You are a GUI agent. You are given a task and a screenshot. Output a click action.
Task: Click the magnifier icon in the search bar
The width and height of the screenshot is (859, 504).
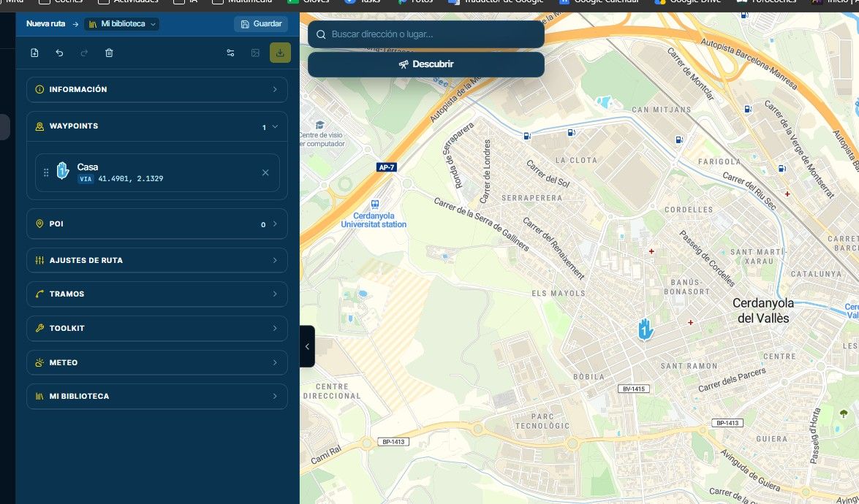click(x=321, y=34)
